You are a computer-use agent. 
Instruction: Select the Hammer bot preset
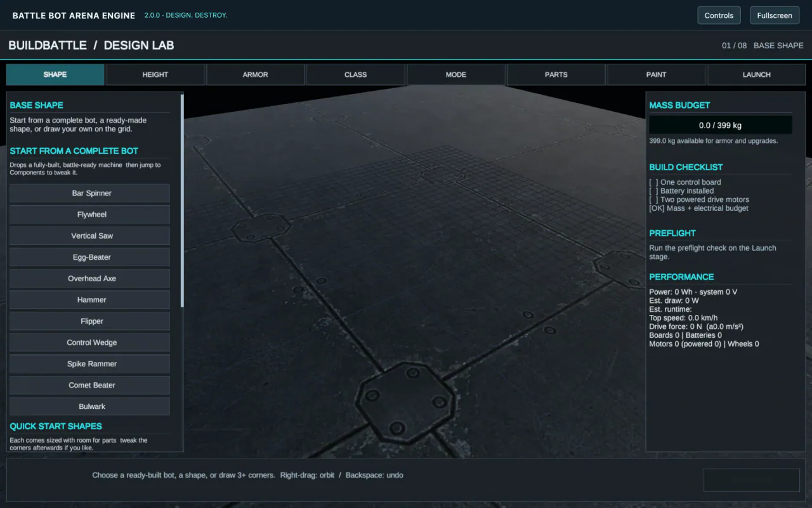click(89, 300)
